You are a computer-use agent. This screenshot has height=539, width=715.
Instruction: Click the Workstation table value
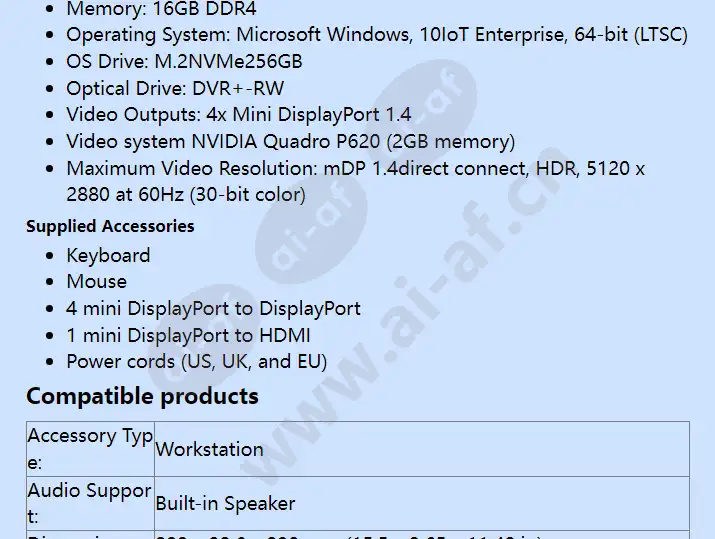[x=209, y=450]
